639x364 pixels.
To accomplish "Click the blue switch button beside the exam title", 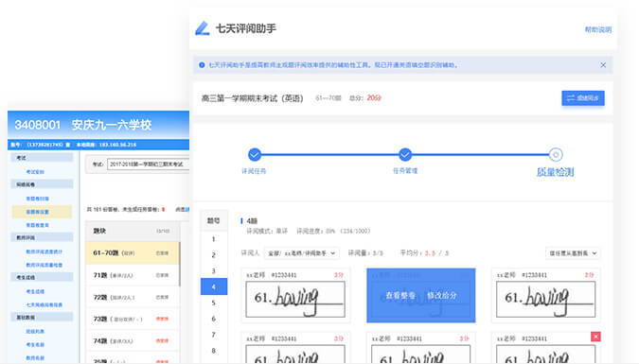I will pos(583,98).
